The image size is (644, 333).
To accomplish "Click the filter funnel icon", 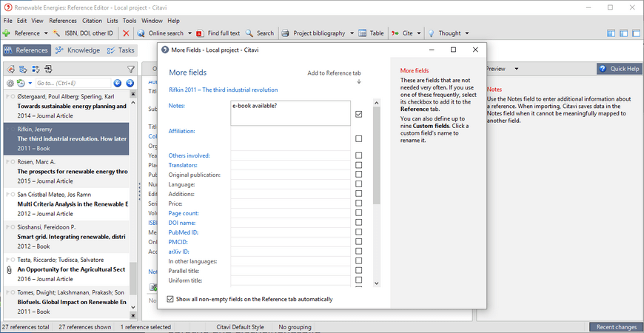I will [x=130, y=69].
